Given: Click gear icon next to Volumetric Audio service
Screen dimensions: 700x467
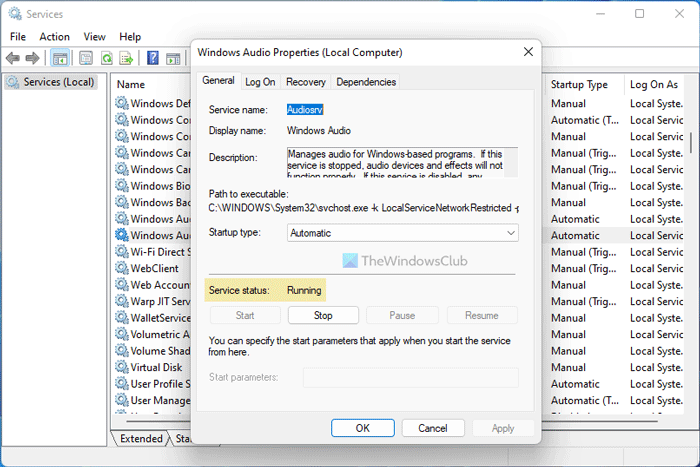Looking at the screenshot, I should [x=121, y=334].
